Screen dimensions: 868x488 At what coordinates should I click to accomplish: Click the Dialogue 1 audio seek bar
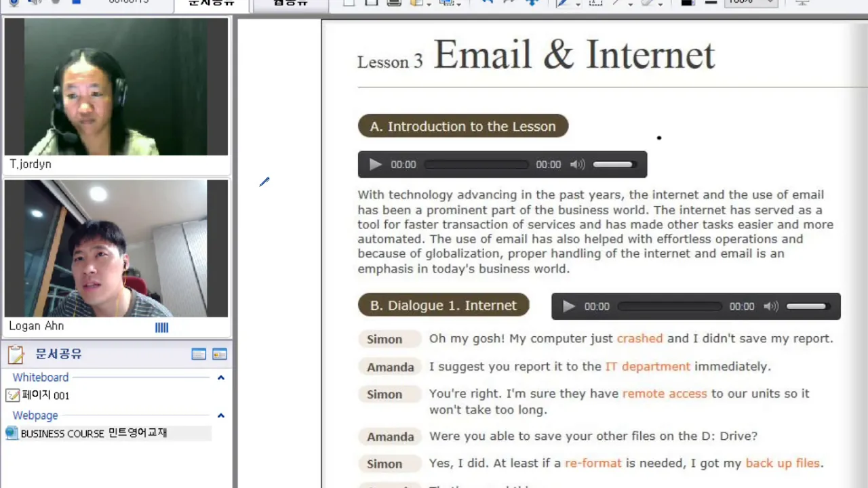(670, 306)
